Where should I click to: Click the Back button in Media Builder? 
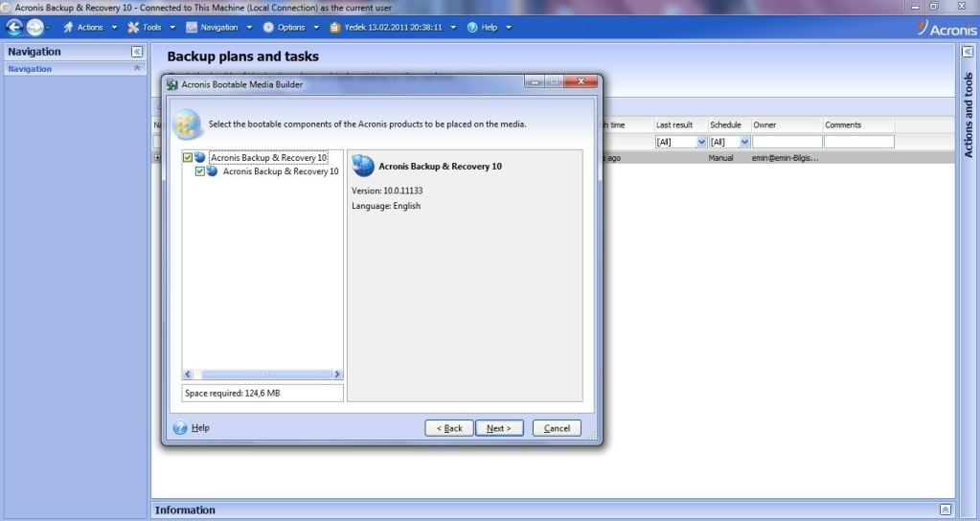(448, 428)
